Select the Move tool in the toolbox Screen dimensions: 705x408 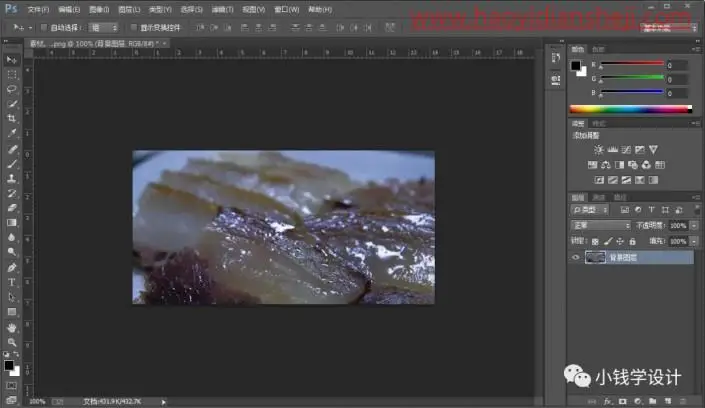click(12, 60)
